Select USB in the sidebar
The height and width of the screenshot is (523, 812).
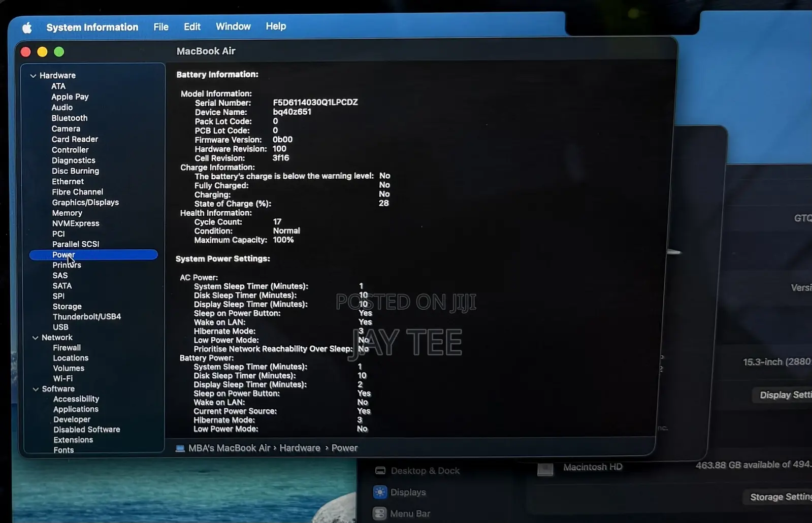coord(60,328)
